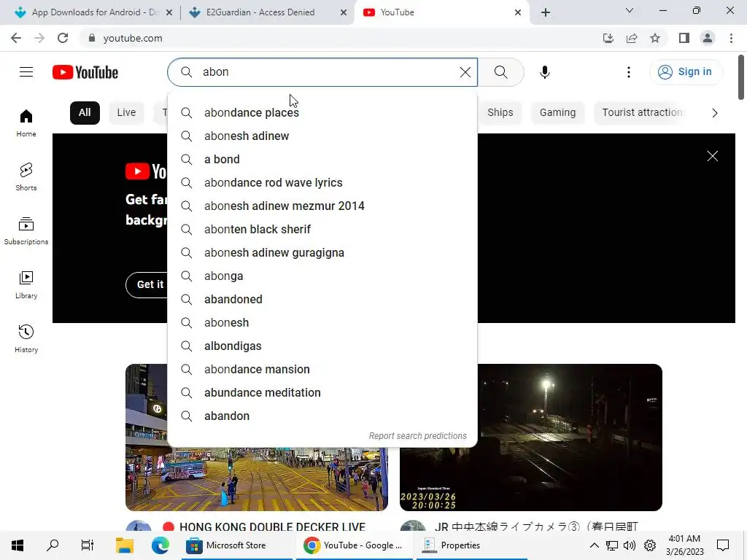Open the browser side panel
Viewport: 747px width, 560px height.
[x=684, y=38]
